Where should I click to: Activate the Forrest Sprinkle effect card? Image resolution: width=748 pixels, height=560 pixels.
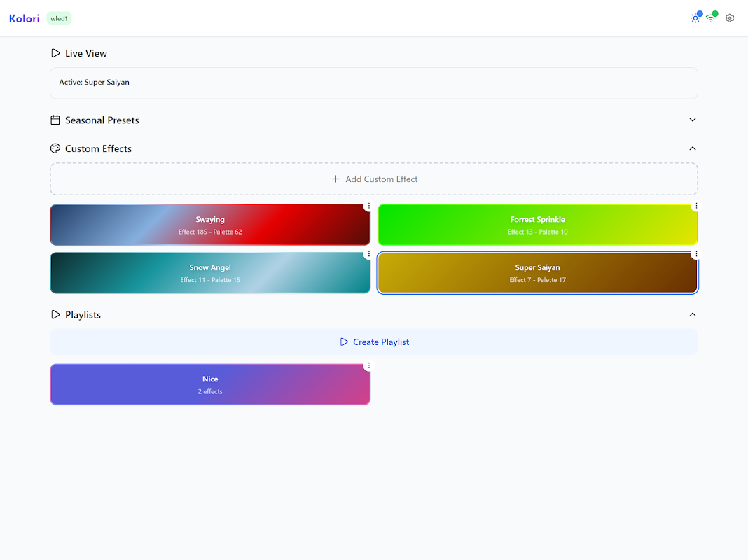coord(538,225)
